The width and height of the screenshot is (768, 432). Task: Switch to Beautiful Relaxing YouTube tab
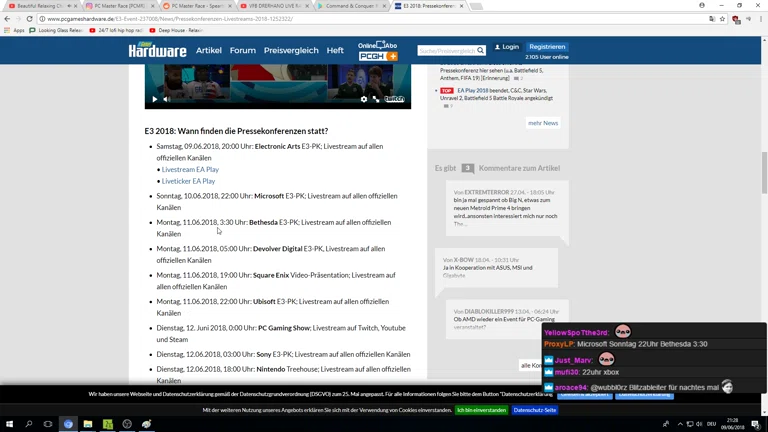[x=39, y=6]
